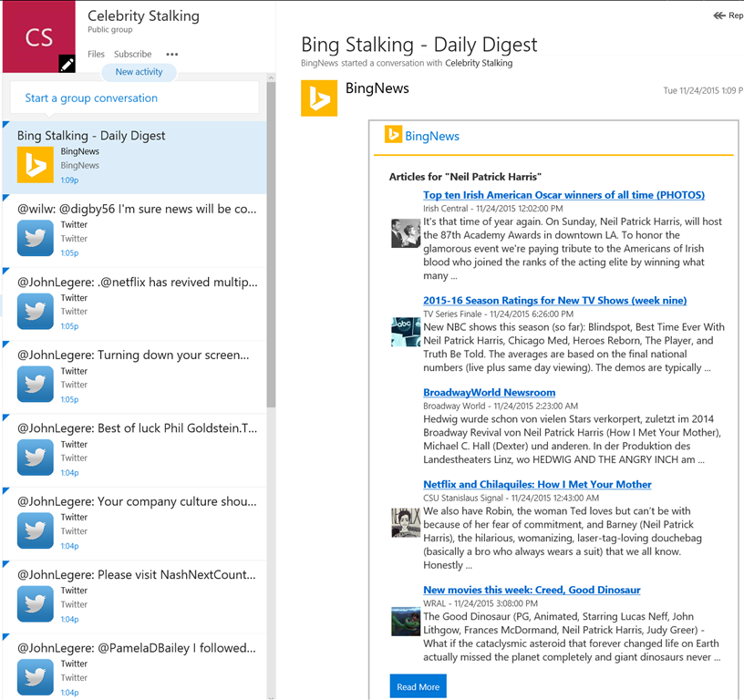Click the BingNews avatar in the Daily Digest list item

(x=36, y=165)
